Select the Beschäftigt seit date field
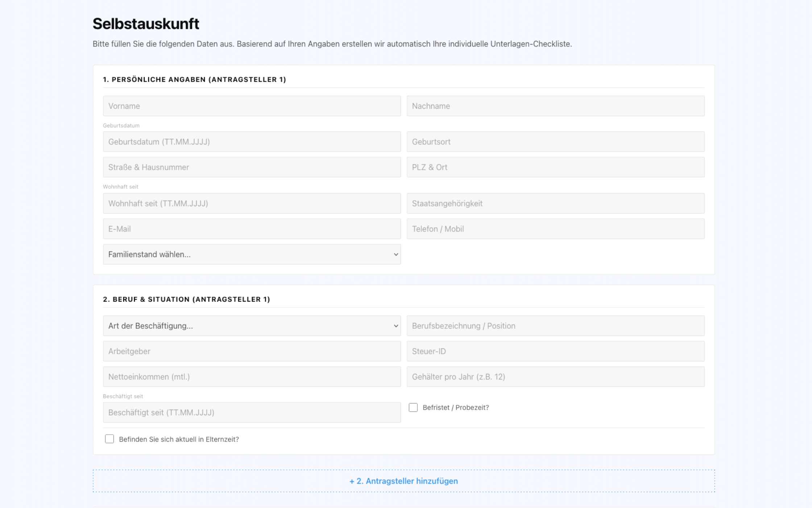Viewport: 812px width, 508px height. pyautogui.click(x=252, y=412)
